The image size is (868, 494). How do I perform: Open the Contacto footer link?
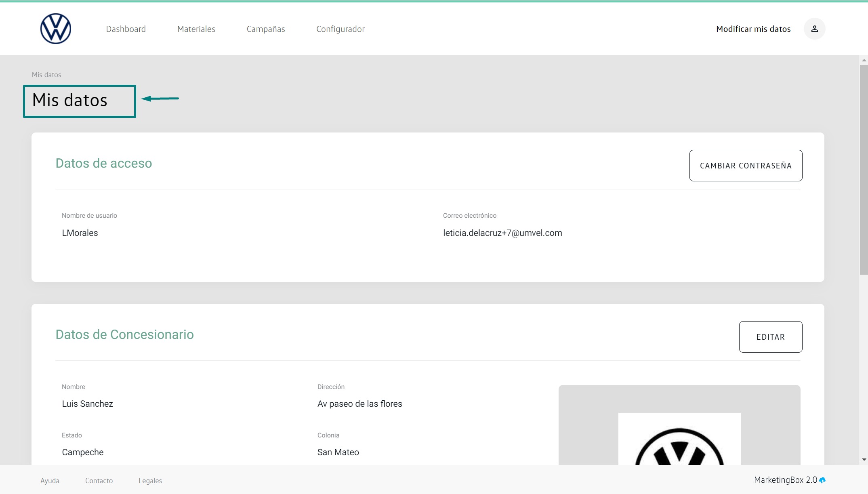coord(99,481)
